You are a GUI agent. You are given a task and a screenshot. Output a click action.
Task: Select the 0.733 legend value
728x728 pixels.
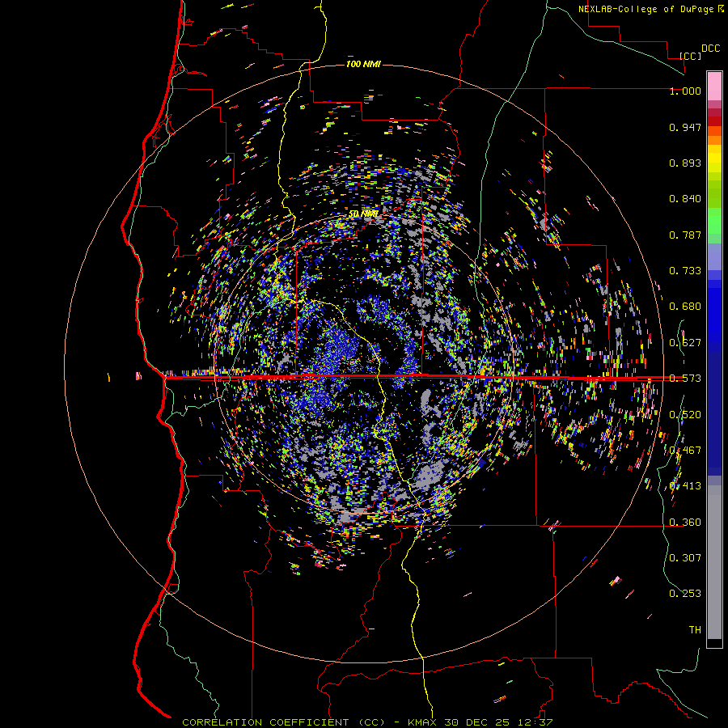tap(685, 271)
